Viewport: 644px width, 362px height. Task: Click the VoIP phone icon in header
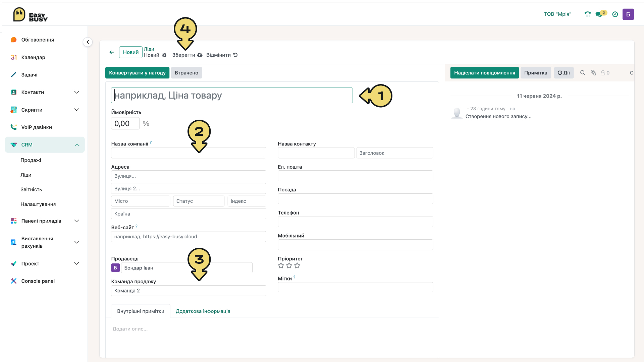(587, 14)
